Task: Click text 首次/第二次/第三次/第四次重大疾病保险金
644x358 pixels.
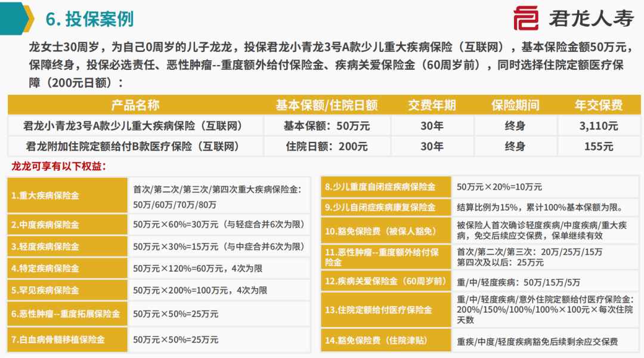Action: point(217,190)
